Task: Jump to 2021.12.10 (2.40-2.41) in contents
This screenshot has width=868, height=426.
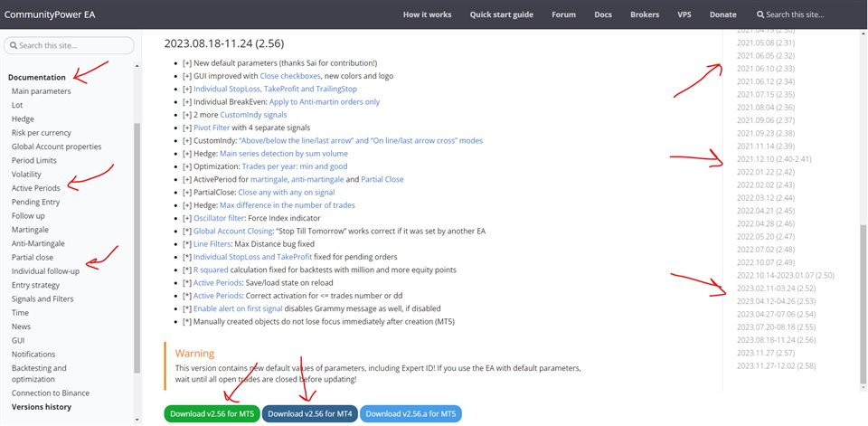Action: [774, 159]
